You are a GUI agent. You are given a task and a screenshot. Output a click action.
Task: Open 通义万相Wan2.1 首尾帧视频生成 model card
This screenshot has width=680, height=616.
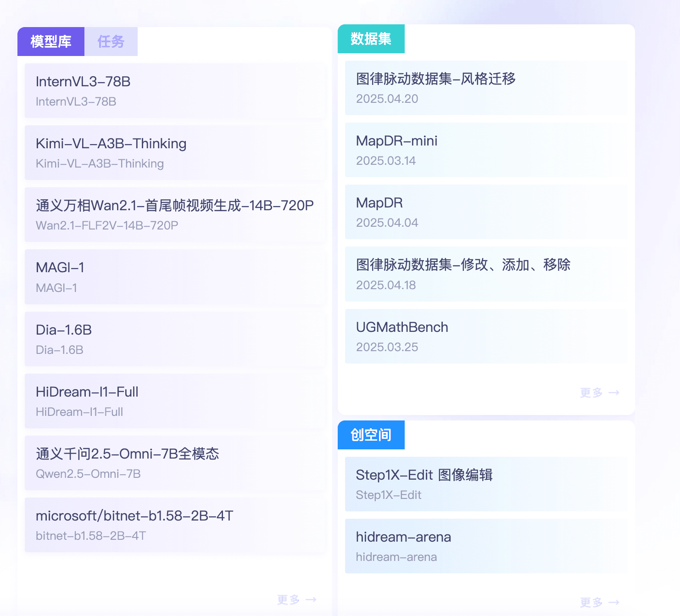[x=175, y=214]
